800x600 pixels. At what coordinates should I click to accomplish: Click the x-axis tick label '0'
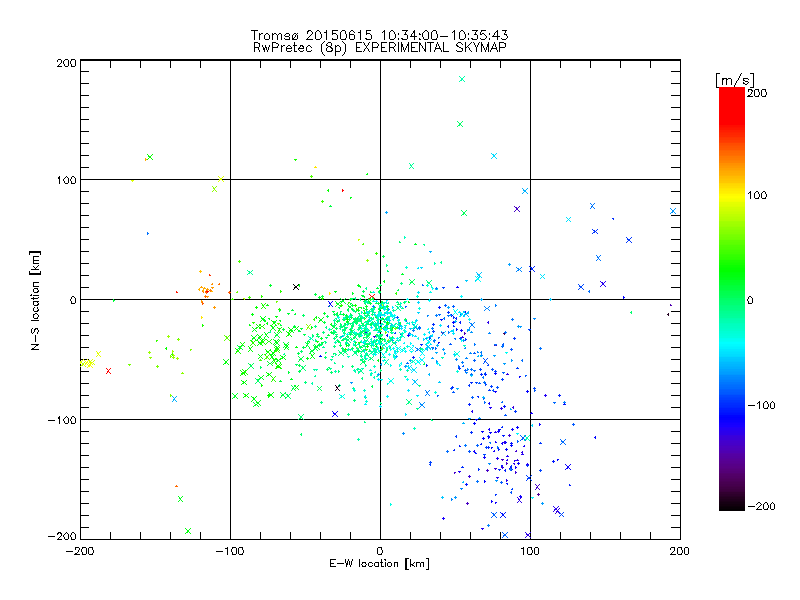coord(380,551)
